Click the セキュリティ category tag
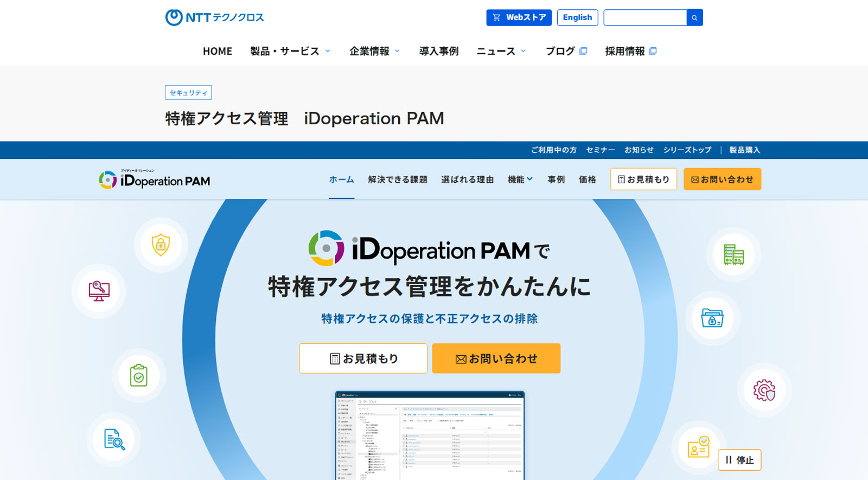The height and width of the screenshot is (480, 868). 188,93
